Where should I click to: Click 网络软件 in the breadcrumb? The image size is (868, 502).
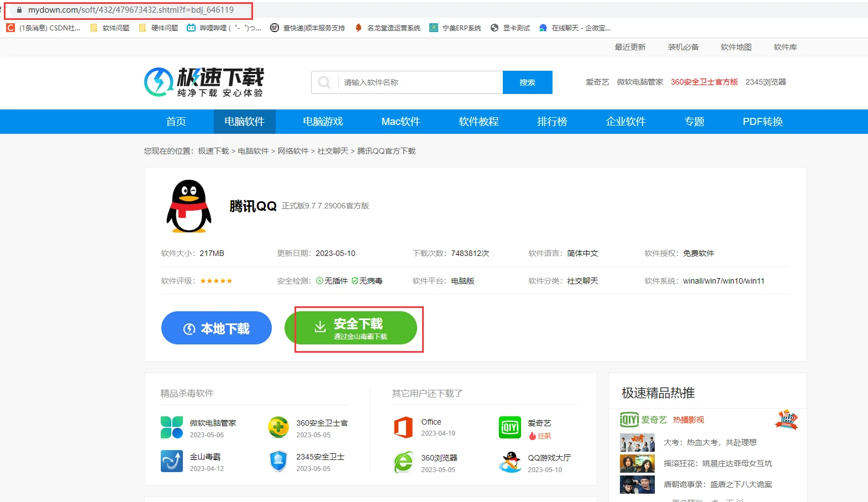pyautogui.click(x=293, y=151)
